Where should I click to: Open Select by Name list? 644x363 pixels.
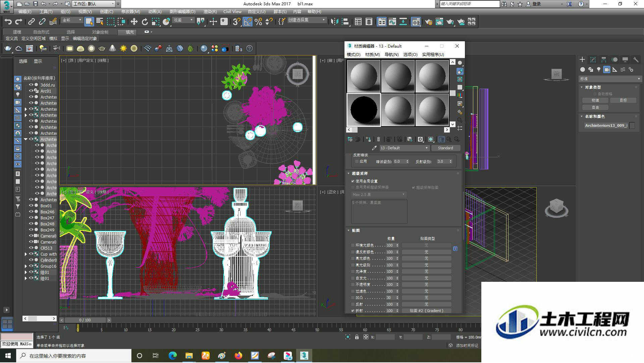point(100,22)
